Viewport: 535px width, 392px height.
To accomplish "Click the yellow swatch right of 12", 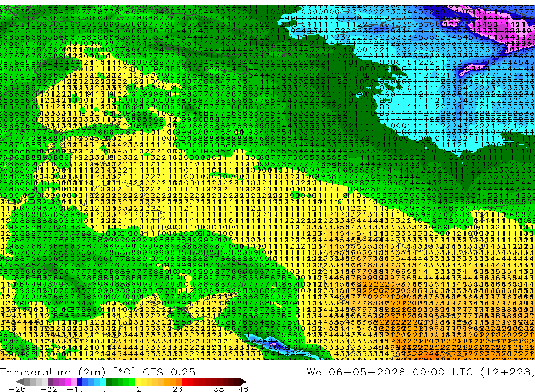I will click(138, 382).
